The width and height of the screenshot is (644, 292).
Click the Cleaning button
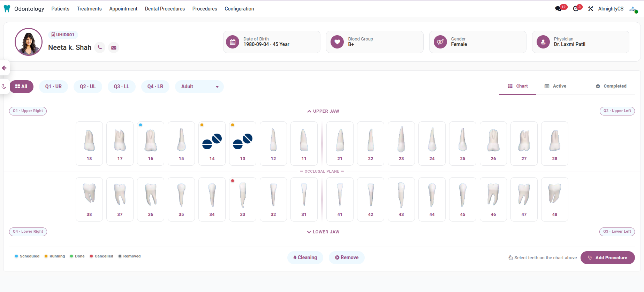point(305,257)
